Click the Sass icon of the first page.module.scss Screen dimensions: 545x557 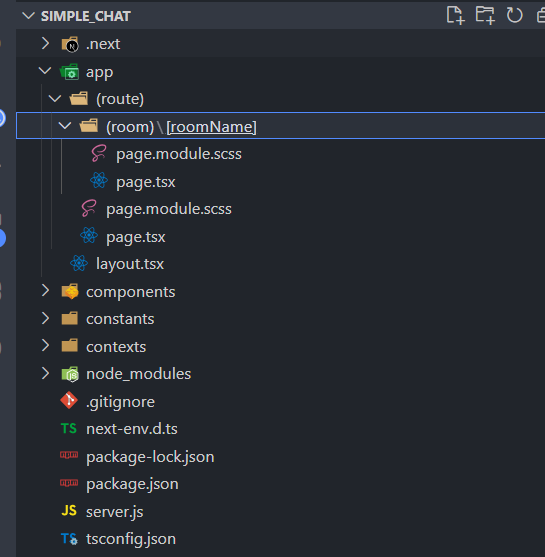99,153
